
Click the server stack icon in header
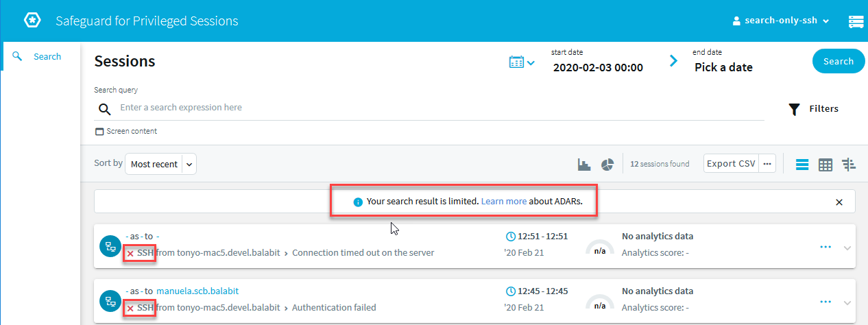856,21
